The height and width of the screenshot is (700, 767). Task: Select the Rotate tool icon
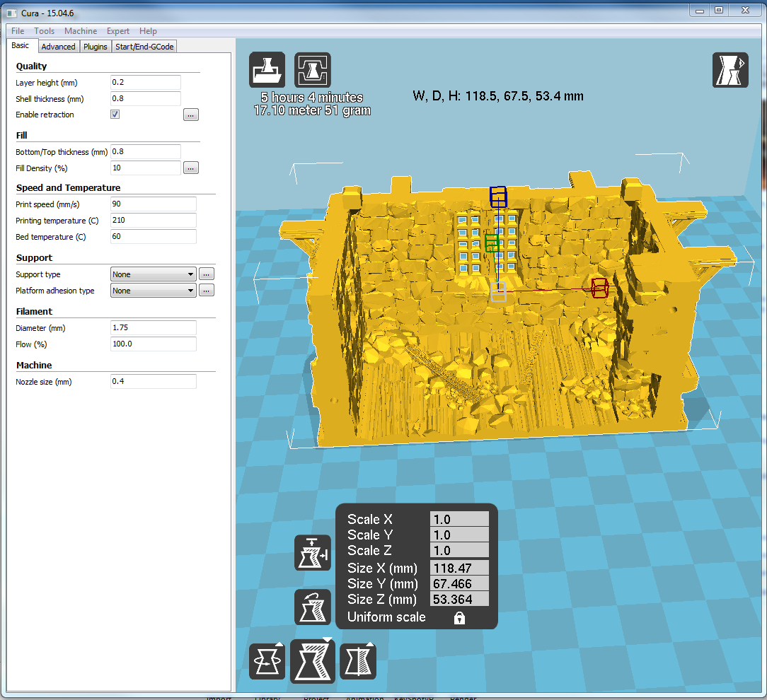click(267, 662)
